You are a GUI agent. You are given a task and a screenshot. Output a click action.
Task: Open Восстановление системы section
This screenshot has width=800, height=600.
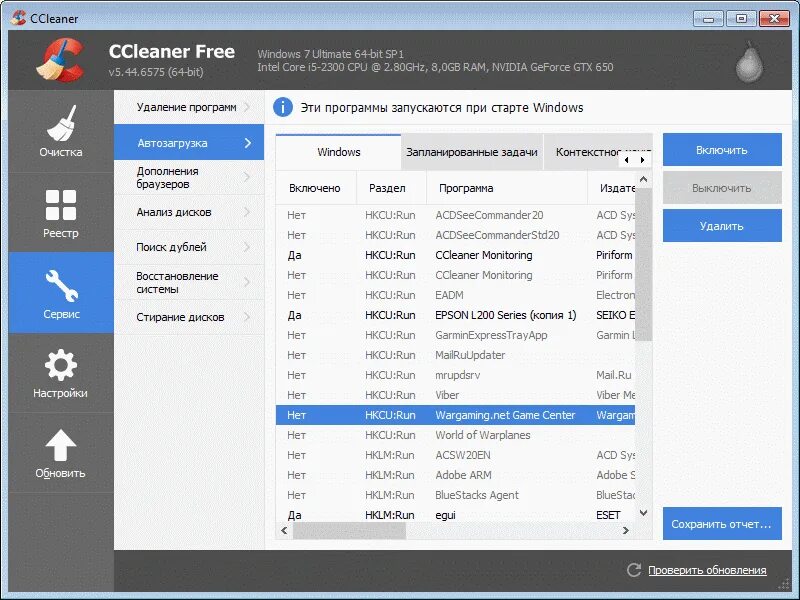tap(189, 282)
